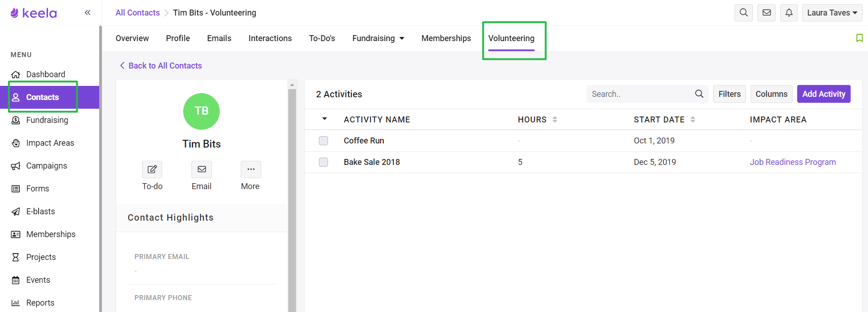Open notifications bell icon

[789, 13]
